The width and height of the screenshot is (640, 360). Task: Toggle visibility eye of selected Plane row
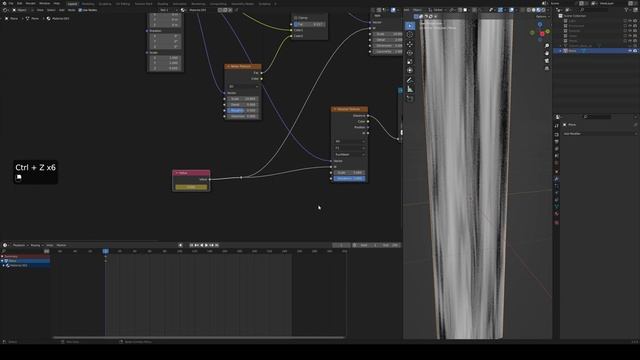tap(630, 51)
